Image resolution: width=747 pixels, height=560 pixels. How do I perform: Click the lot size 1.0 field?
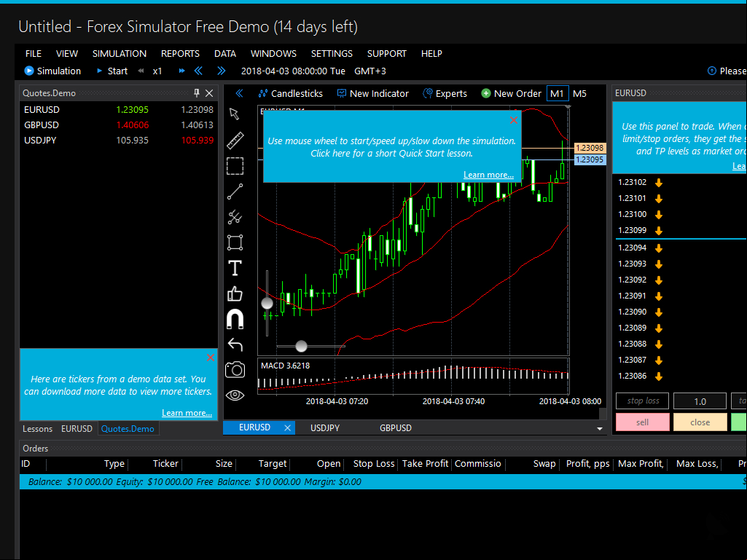tap(700, 401)
